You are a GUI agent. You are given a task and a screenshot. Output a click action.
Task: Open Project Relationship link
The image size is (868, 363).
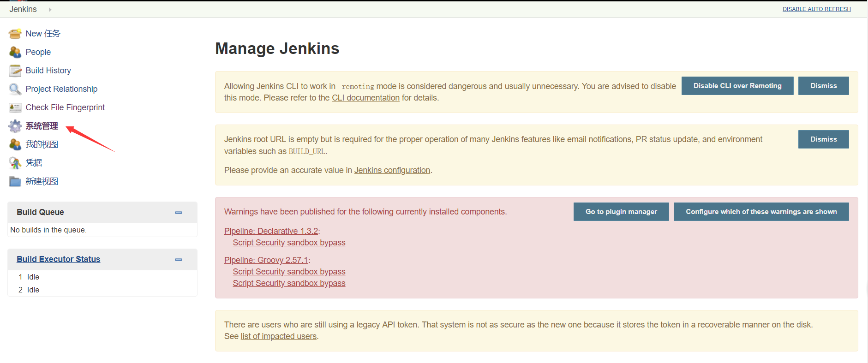coord(62,89)
